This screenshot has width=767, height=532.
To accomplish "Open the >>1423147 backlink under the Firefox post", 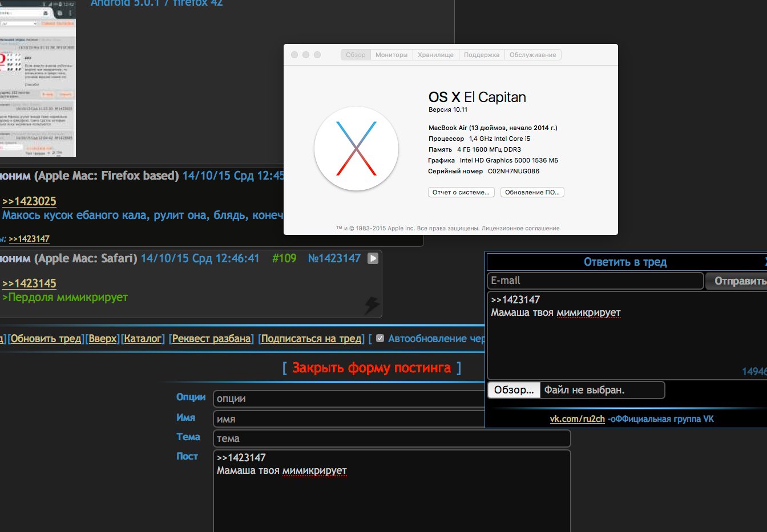I will (29, 239).
